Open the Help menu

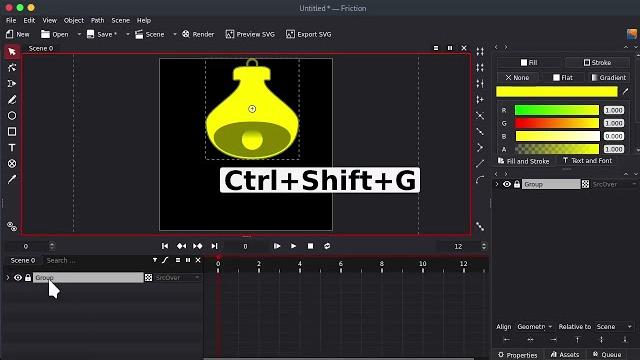tap(144, 20)
